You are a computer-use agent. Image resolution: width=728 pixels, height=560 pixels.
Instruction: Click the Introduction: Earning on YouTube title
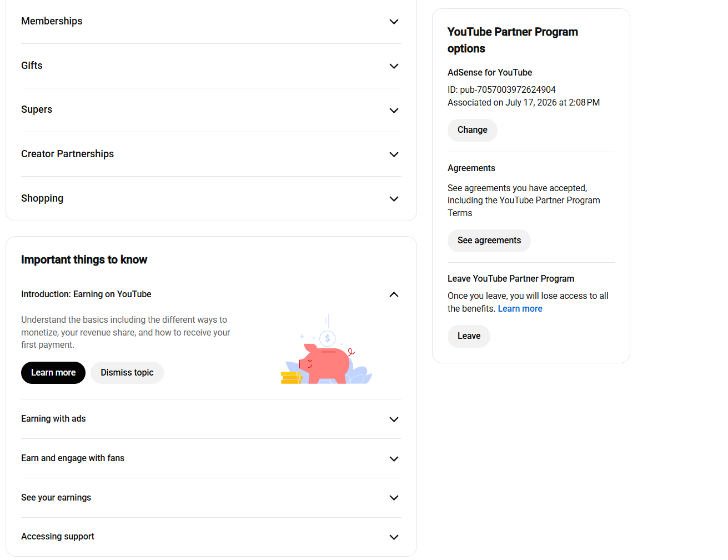click(x=86, y=294)
